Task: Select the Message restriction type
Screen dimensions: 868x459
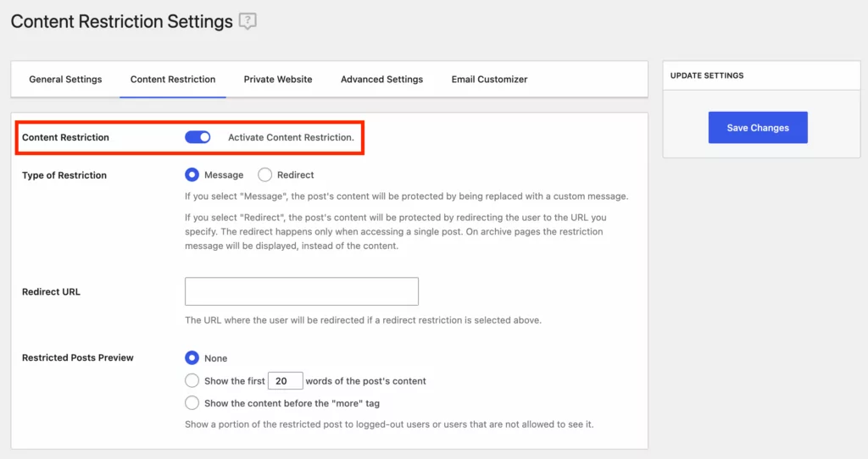Action: click(192, 174)
